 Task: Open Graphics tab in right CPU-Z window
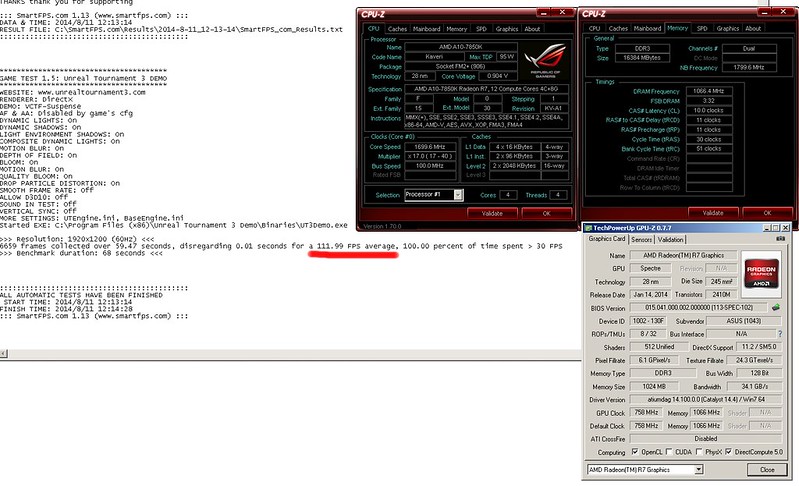coord(728,29)
